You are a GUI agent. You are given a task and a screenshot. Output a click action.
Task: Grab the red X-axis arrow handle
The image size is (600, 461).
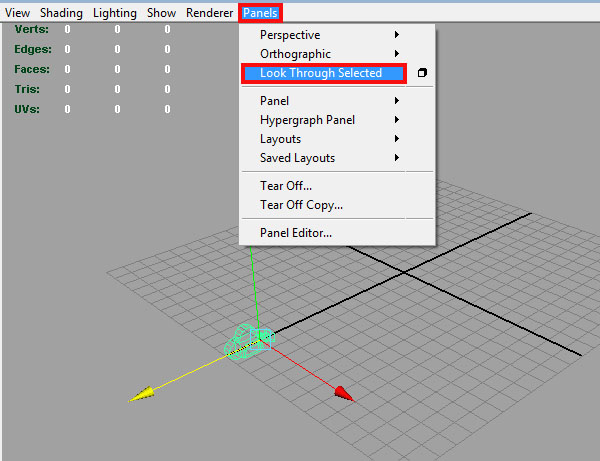(x=344, y=394)
